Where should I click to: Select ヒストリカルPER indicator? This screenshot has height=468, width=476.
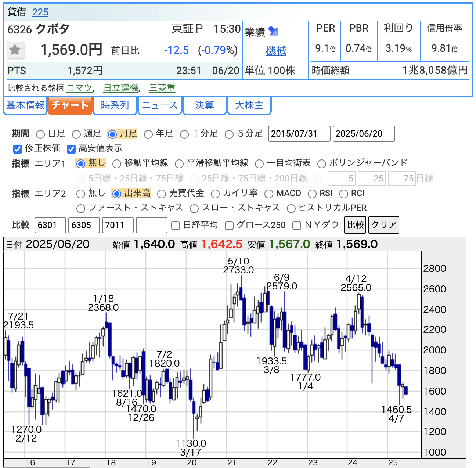(291, 209)
